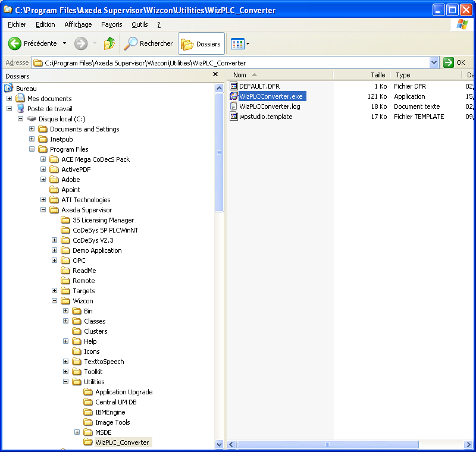The width and height of the screenshot is (476, 452).
Task: Collapse the Program Files tree node
Action: pyautogui.click(x=32, y=149)
